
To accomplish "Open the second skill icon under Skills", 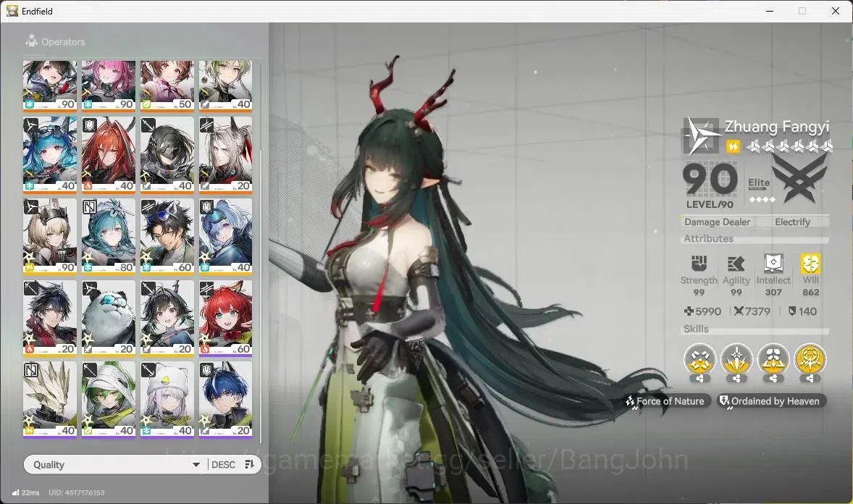I will coord(736,360).
